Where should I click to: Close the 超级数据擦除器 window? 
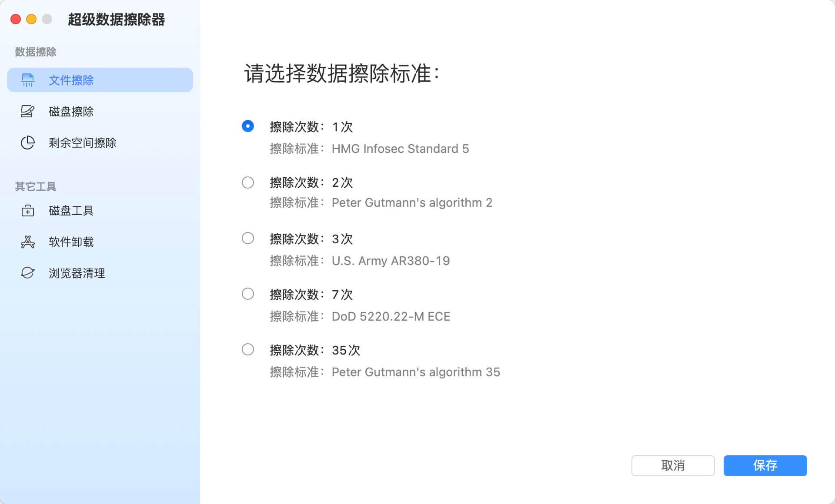point(15,20)
